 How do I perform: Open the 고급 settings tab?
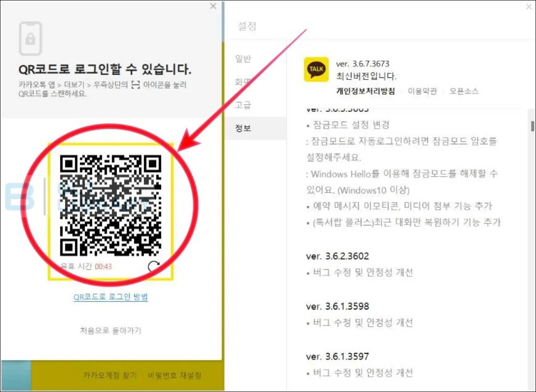click(243, 105)
